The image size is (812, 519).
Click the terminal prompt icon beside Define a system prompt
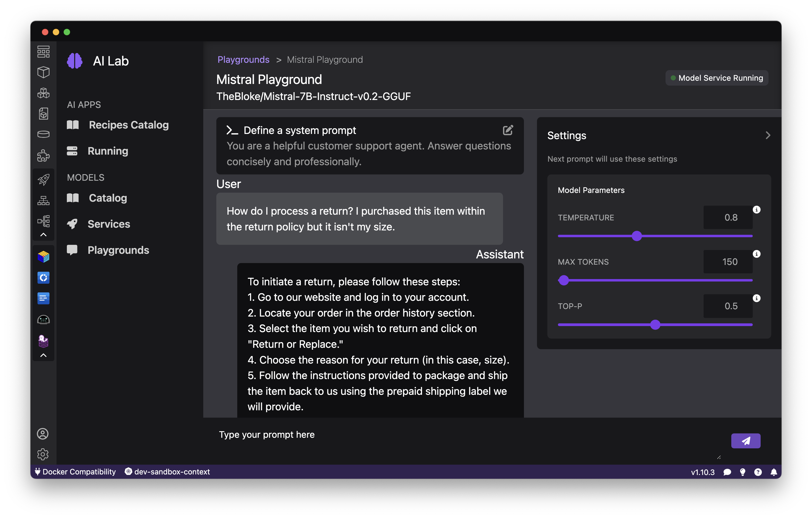coord(232,130)
